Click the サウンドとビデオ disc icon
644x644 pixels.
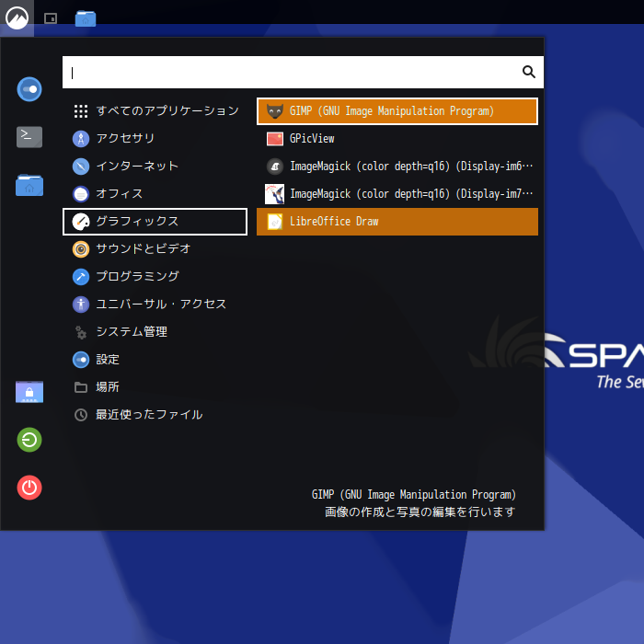point(81,249)
